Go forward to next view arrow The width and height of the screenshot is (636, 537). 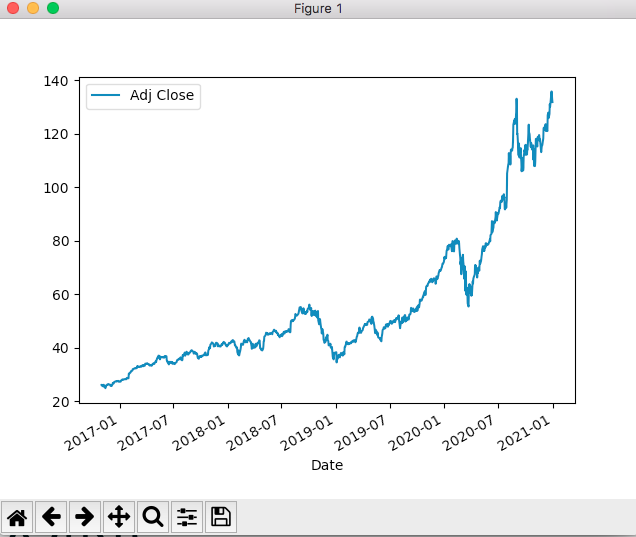point(85,517)
